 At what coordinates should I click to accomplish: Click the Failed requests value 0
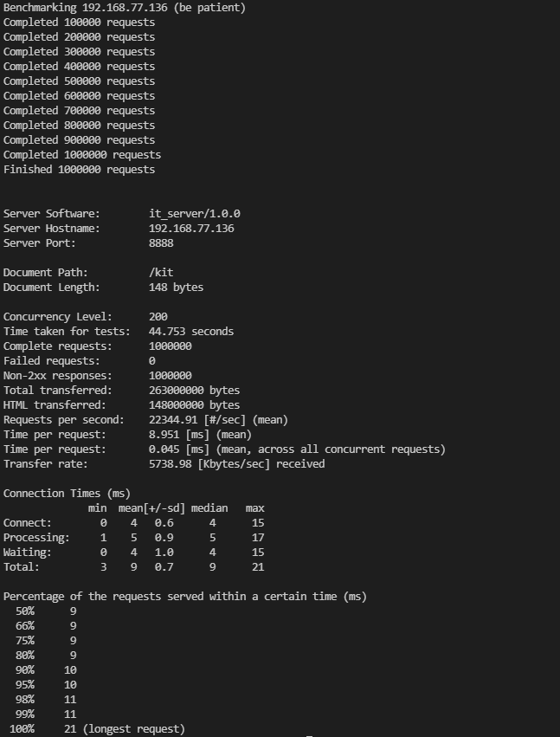coord(151,360)
